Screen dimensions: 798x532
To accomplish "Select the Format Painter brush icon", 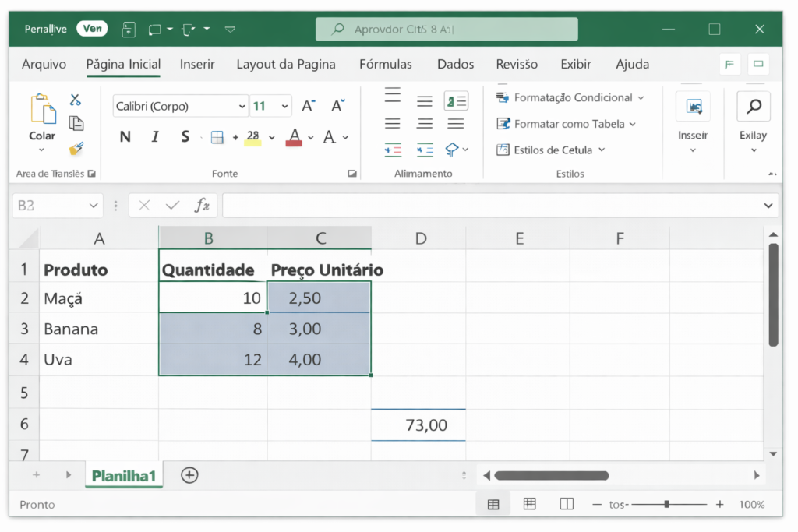I will [76, 148].
